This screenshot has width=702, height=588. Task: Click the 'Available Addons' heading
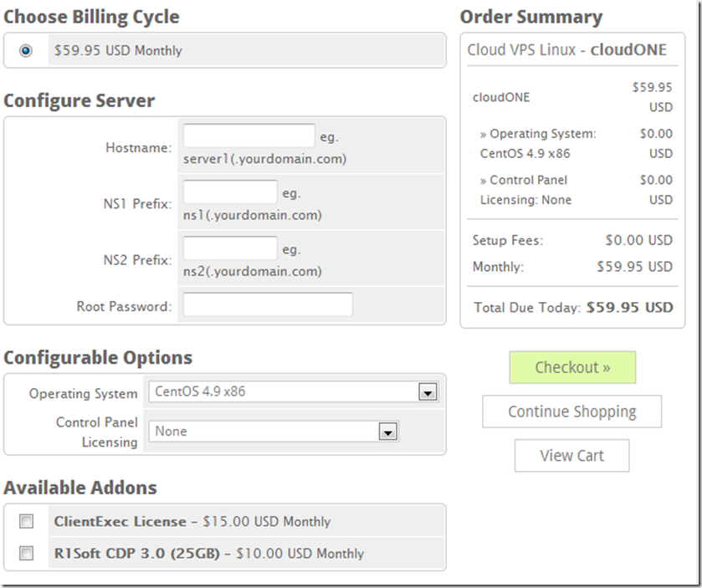pyautogui.click(x=80, y=488)
